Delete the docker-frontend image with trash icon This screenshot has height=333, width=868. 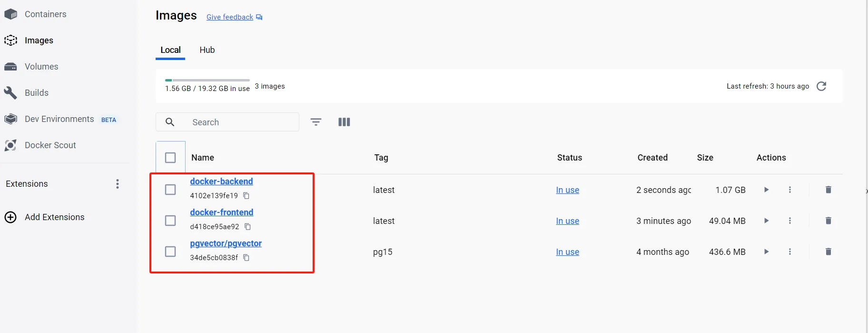(828, 221)
